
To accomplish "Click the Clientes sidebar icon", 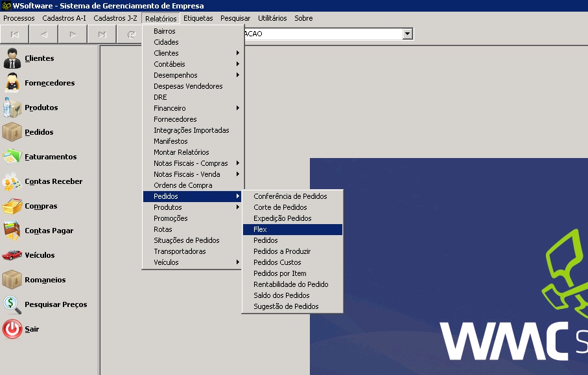I will click(x=12, y=58).
